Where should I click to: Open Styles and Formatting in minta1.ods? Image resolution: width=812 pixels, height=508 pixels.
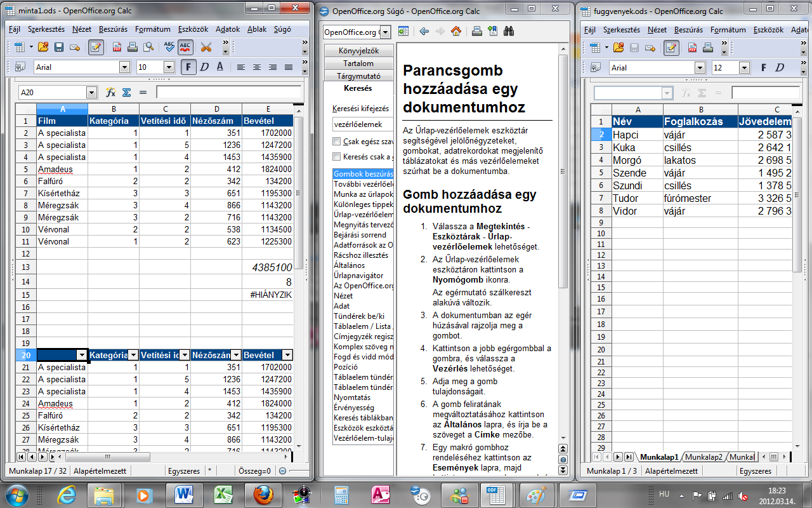20,67
